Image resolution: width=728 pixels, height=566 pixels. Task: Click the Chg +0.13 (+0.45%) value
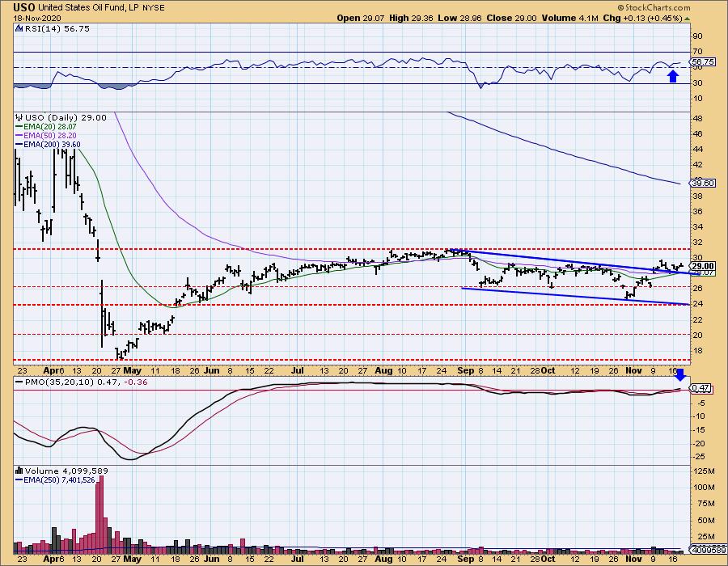(x=642, y=18)
